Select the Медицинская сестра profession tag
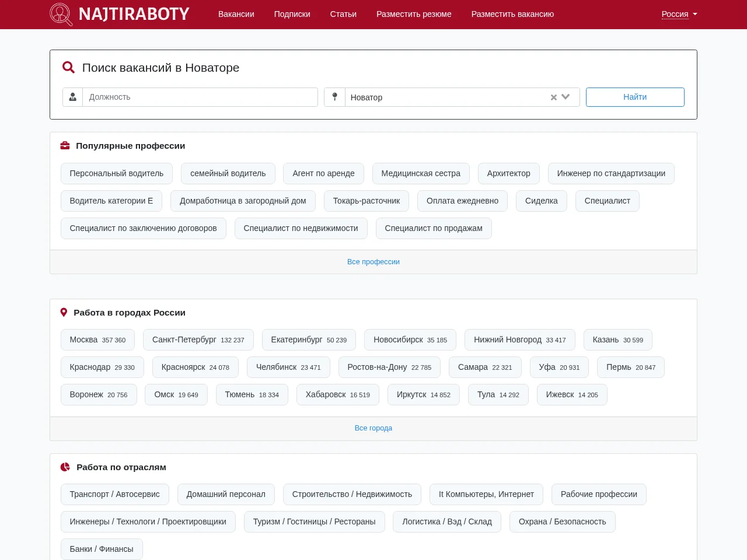The image size is (747, 560). tap(421, 173)
